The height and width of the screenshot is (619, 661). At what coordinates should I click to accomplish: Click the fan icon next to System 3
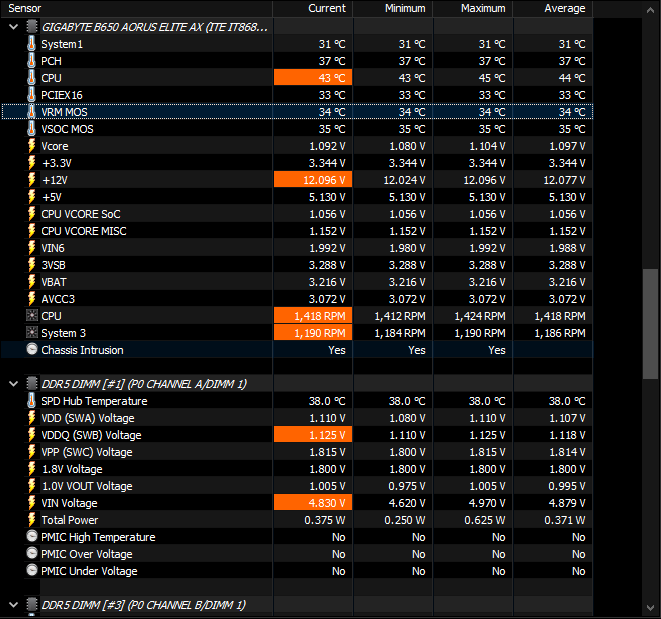31,333
